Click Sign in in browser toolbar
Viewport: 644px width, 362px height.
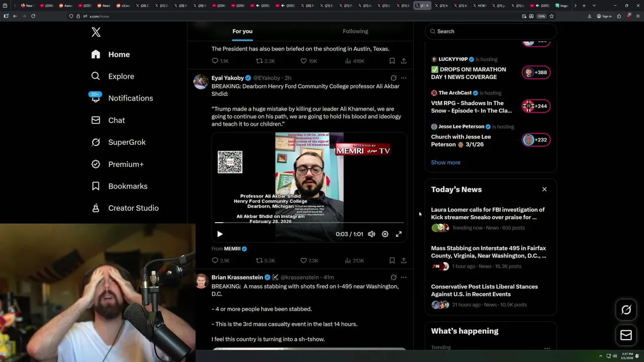point(604,16)
